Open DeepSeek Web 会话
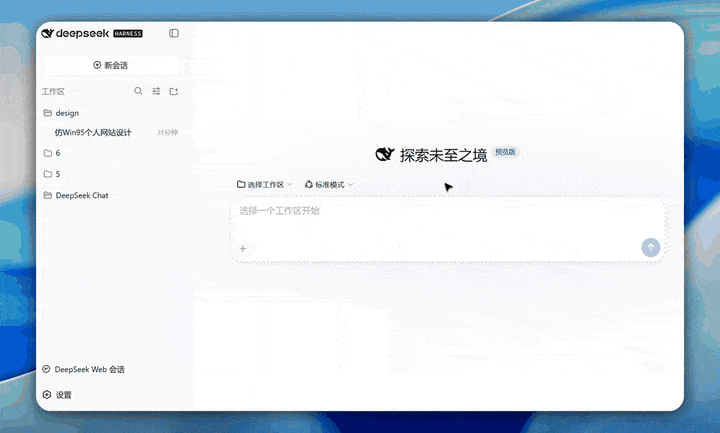 (84, 369)
